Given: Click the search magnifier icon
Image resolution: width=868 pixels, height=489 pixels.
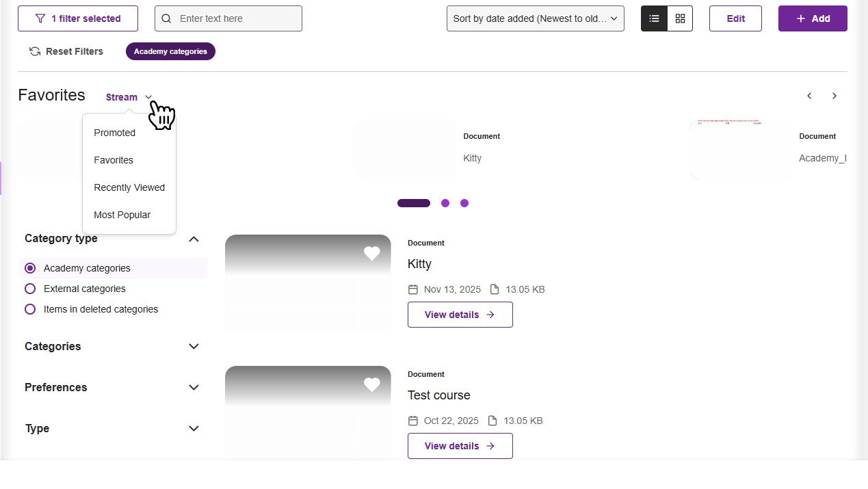Looking at the screenshot, I should 167,18.
